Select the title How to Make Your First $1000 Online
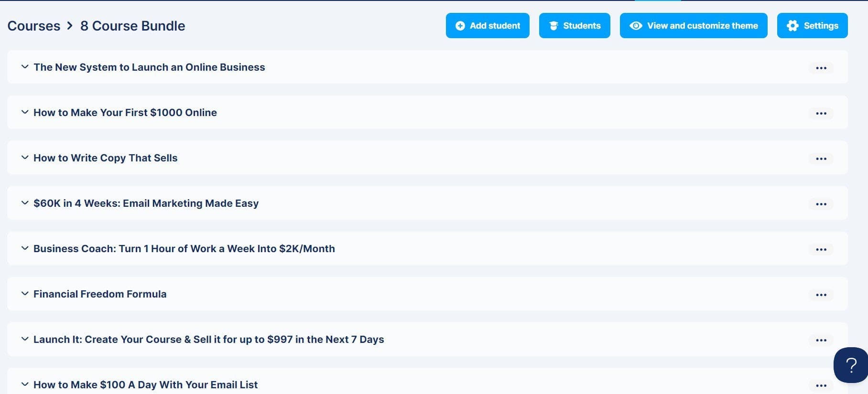 tap(125, 113)
